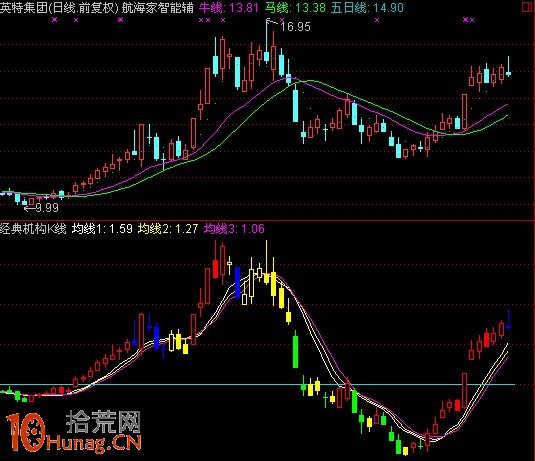The height and width of the screenshot is (461, 535).
Task: Click the tallest green candle in lower panel
Action: (295, 349)
